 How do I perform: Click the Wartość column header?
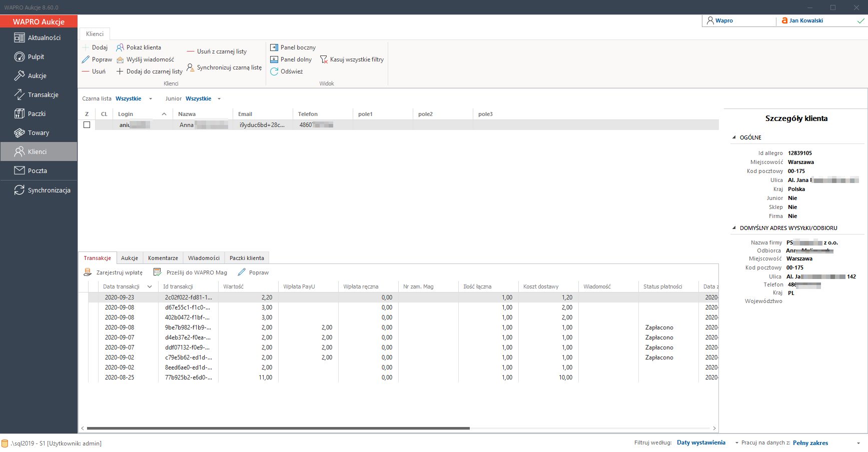pos(248,286)
